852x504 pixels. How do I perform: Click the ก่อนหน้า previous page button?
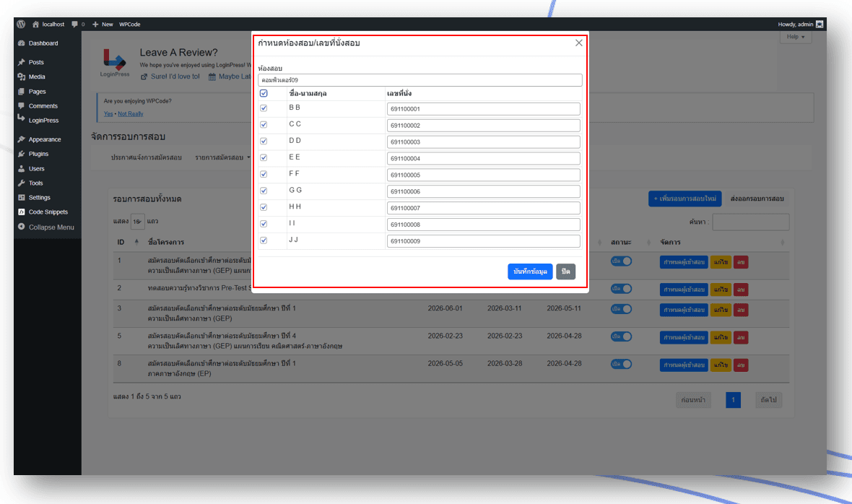point(693,400)
